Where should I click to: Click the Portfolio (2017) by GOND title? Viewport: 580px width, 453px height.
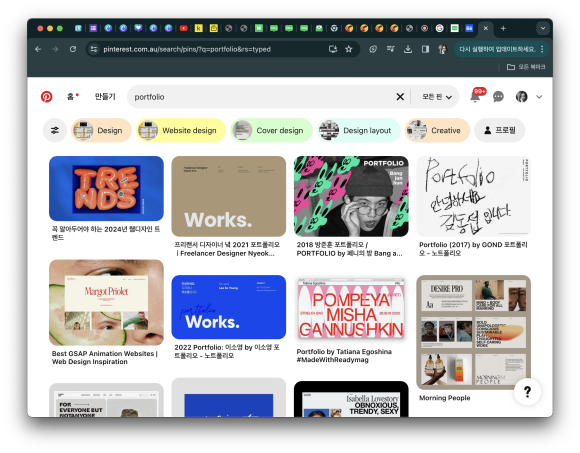(473, 249)
